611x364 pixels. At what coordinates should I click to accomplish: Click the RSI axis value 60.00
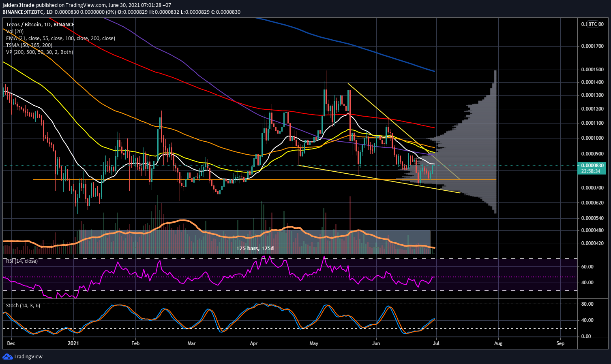pos(587,267)
